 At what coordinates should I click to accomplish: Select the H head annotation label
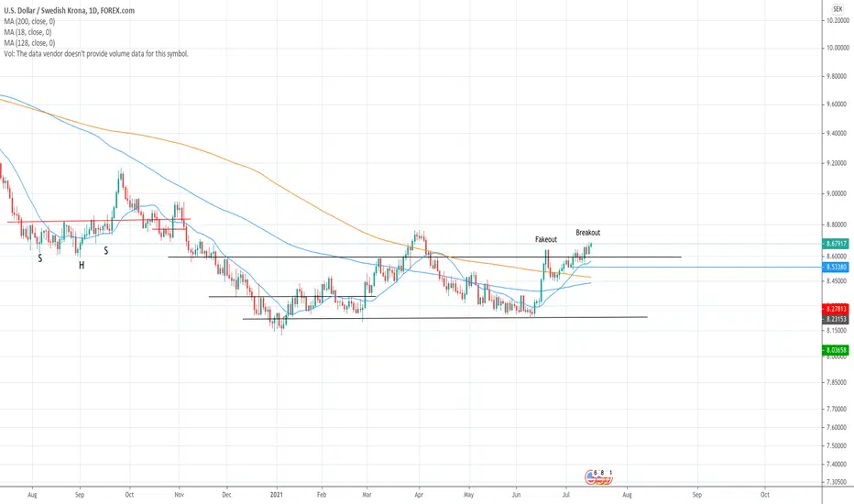(x=82, y=266)
